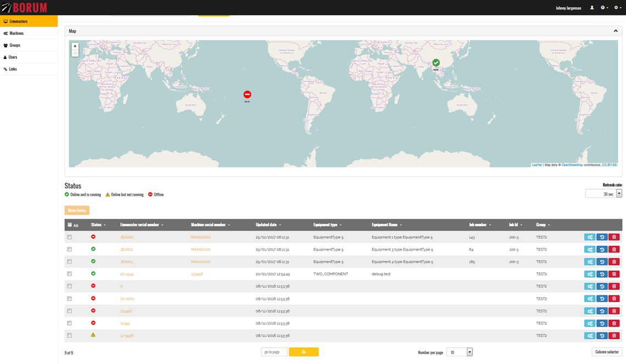Select checkbox for the JE0000 row
626x364 pixels.
click(70, 237)
